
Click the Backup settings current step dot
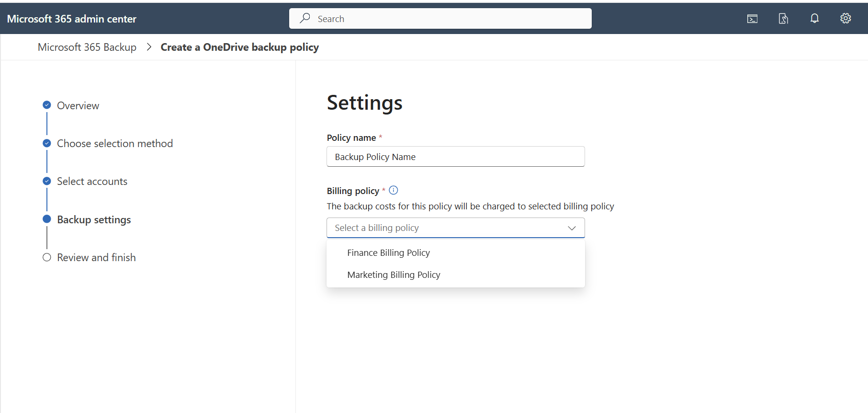[47, 219]
